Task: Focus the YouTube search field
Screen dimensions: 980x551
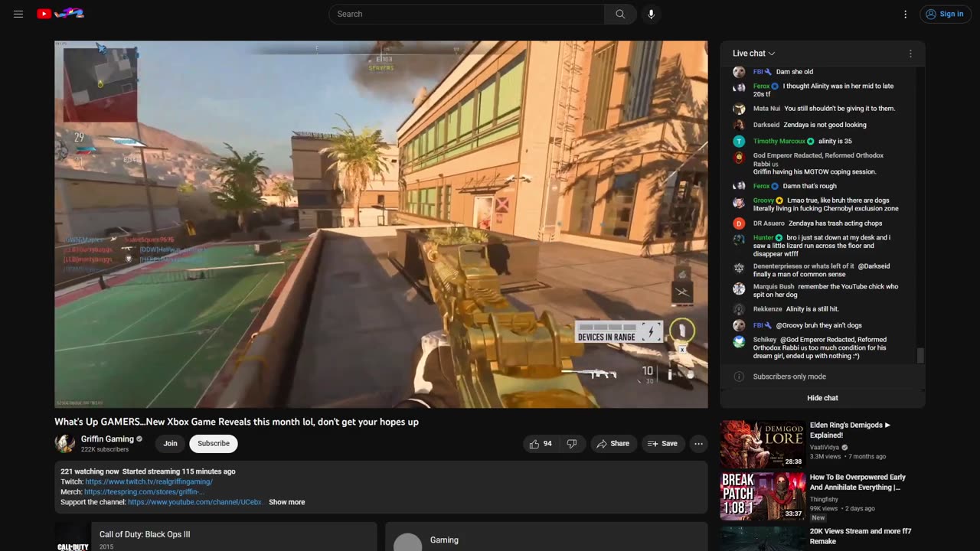Action: click(x=467, y=14)
